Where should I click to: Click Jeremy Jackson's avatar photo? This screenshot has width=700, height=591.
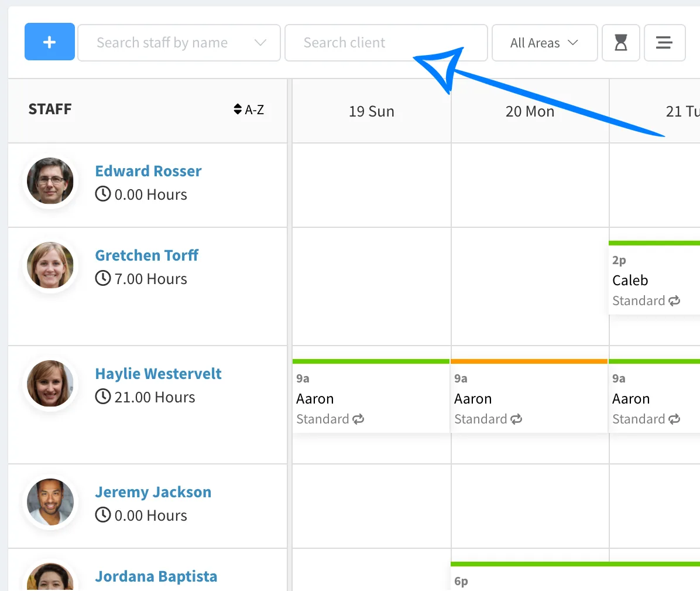tap(50, 502)
